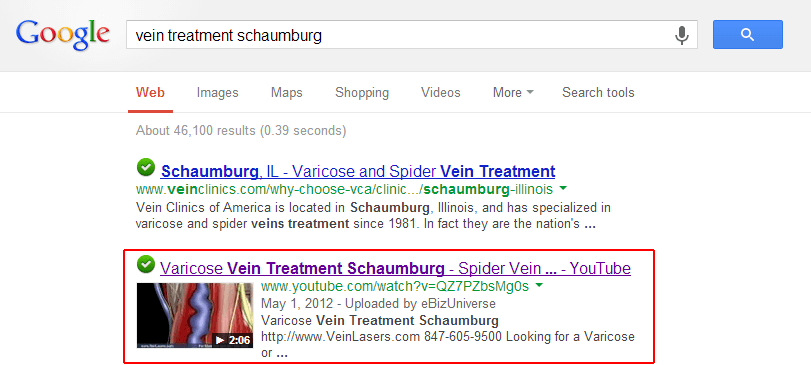
Task: Click the Google logo
Action: coord(63,35)
